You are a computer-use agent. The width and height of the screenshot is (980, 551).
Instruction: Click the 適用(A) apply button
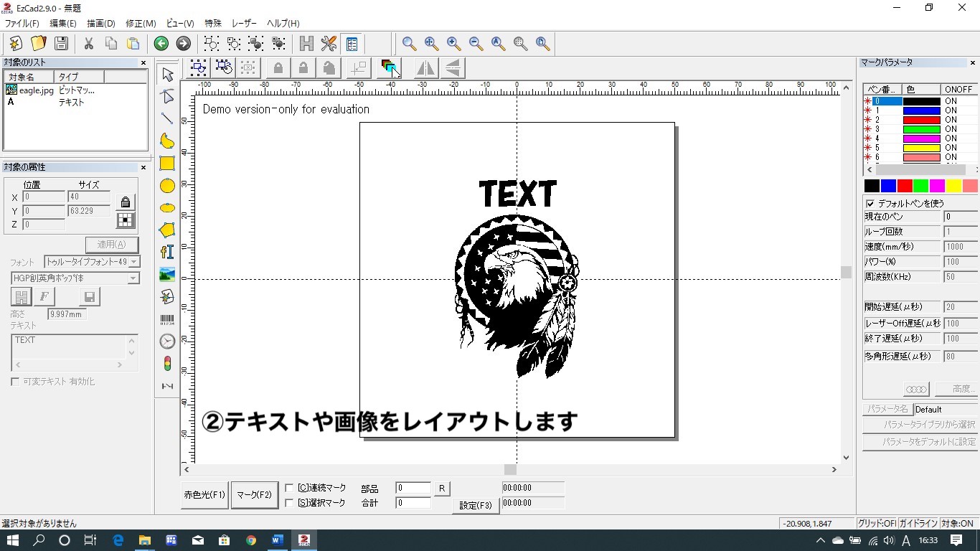coord(112,245)
